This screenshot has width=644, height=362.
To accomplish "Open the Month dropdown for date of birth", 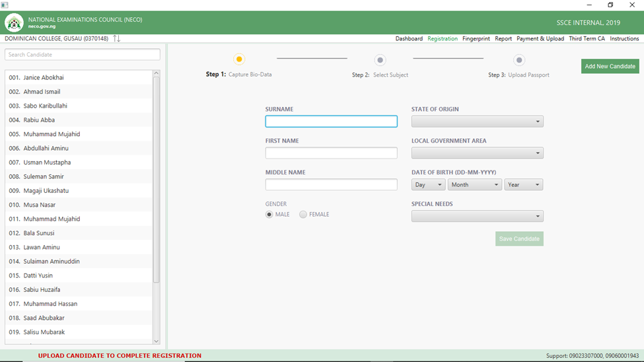I will click(474, 185).
